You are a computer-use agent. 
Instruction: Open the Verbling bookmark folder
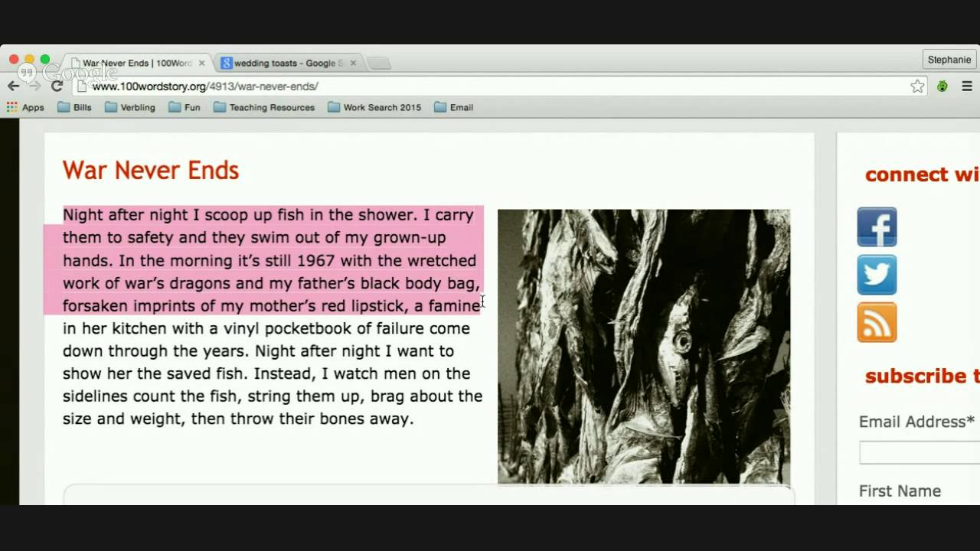point(129,107)
